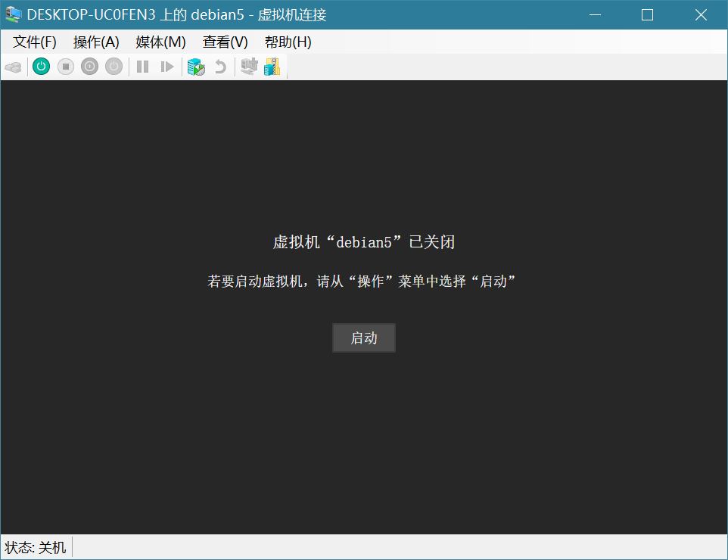Click the 状态: 关机 status bar text
728x560 pixels.
(x=36, y=548)
